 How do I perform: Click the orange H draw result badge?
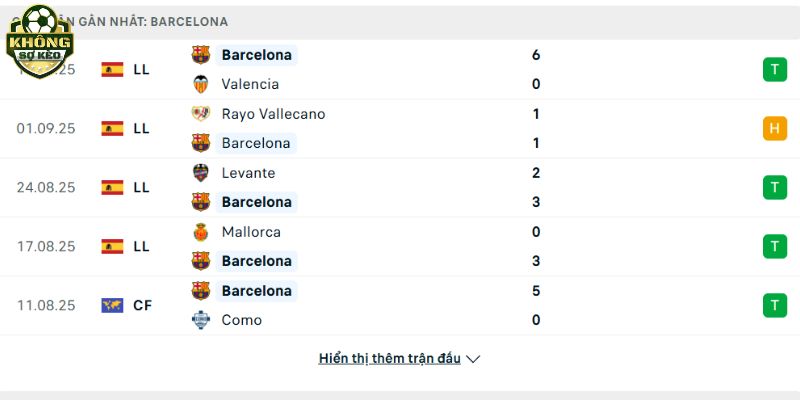click(774, 129)
